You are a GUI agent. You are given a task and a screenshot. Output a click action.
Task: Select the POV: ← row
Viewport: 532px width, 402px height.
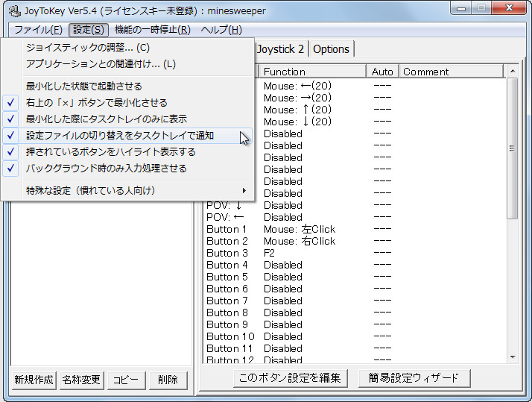click(x=355, y=217)
